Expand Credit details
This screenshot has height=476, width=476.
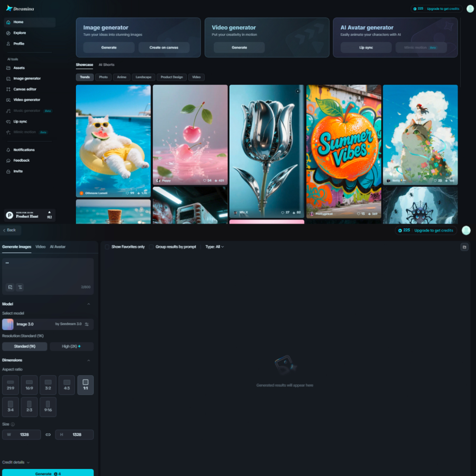tap(16, 463)
